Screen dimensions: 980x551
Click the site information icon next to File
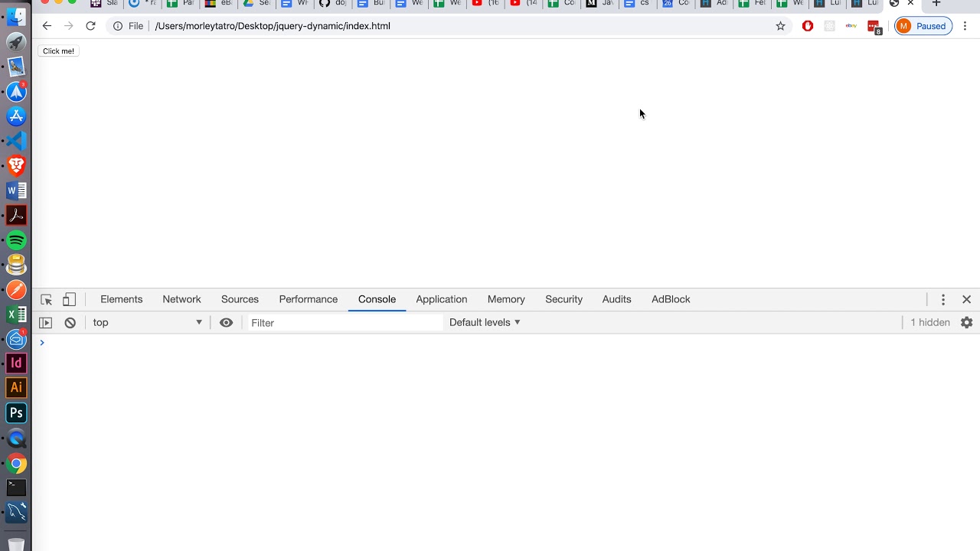pos(118,26)
